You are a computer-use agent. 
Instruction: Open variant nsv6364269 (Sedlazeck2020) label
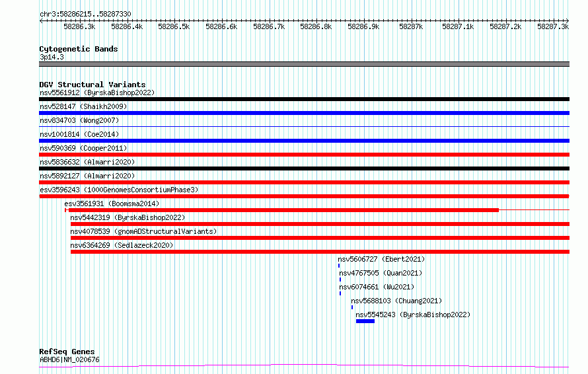point(122,245)
